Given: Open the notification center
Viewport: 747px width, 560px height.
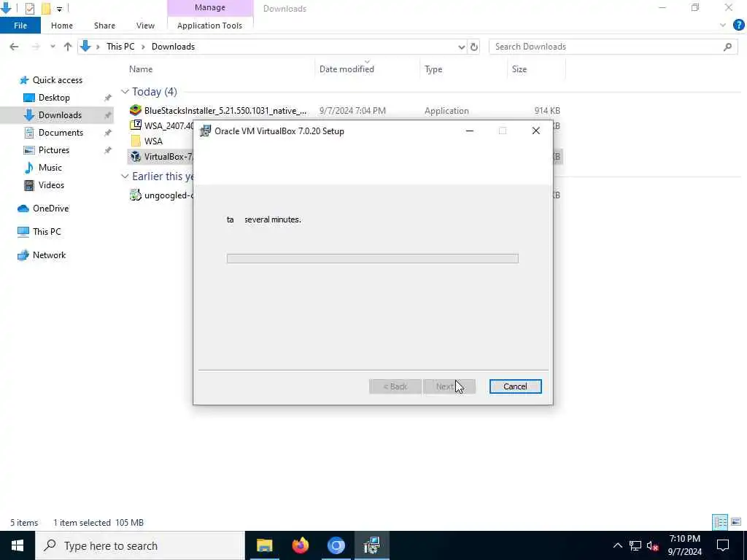Looking at the screenshot, I should click(x=723, y=545).
